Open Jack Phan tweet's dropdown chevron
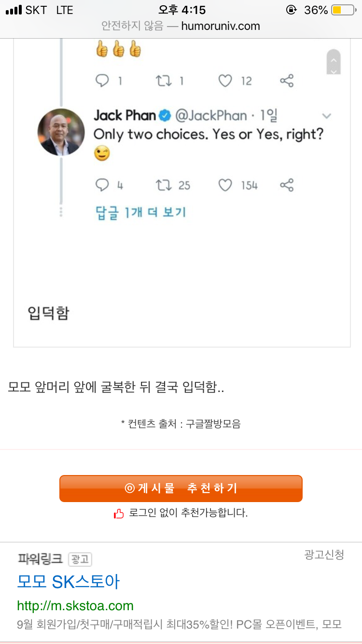The width and height of the screenshot is (362, 644). (327, 116)
